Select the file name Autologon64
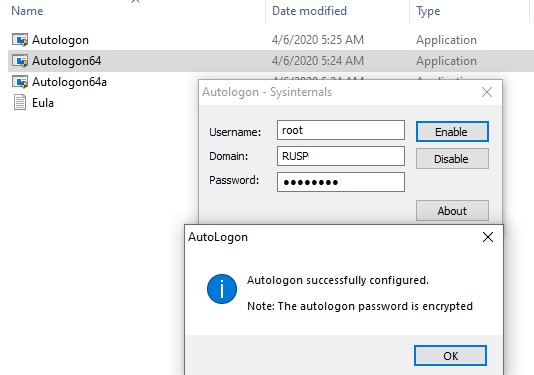 (66, 61)
